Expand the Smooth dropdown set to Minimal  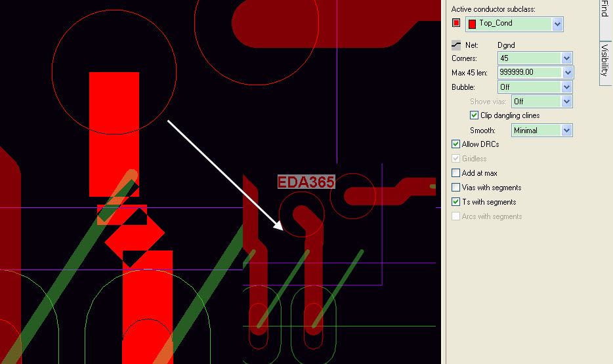pyautogui.click(x=566, y=131)
